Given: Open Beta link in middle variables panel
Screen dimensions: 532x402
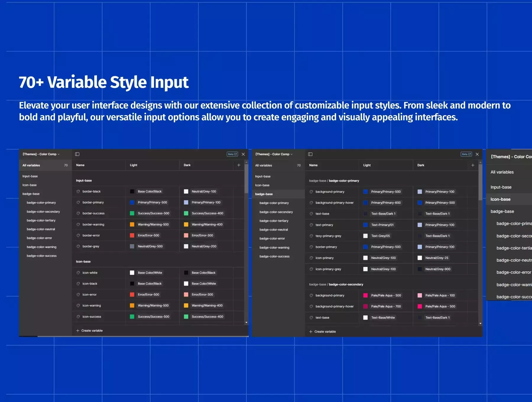Looking at the screenshot, I should (x=466, y=154).
